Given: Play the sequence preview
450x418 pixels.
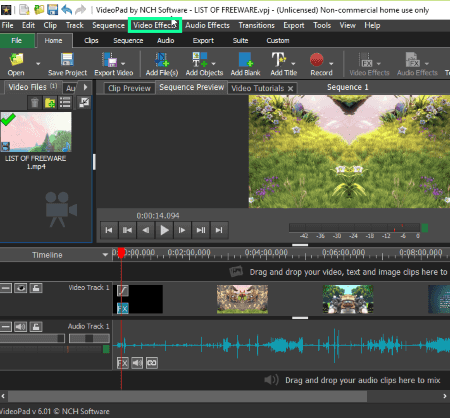Looking at the screenshot, I should (x=164, y=230).
